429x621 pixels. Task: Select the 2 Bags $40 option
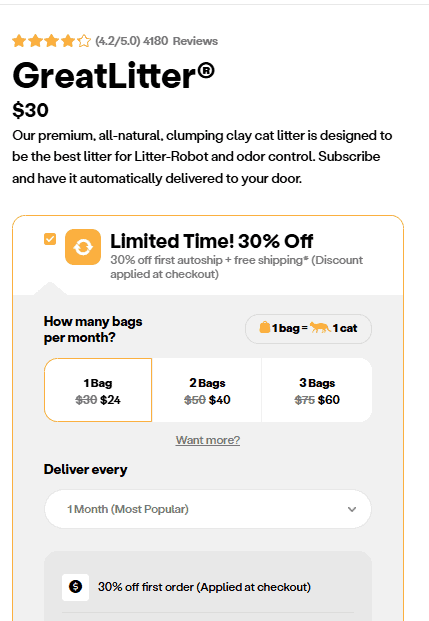point(207,390)
